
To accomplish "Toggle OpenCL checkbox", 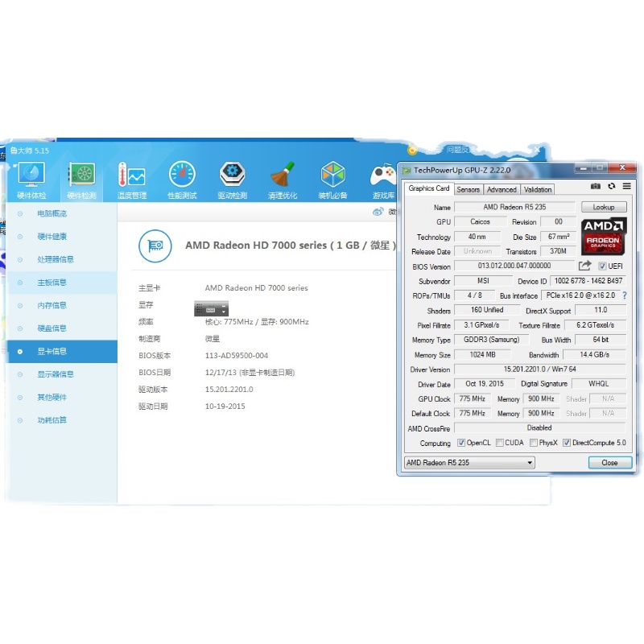I will click(x=461, y=443).
